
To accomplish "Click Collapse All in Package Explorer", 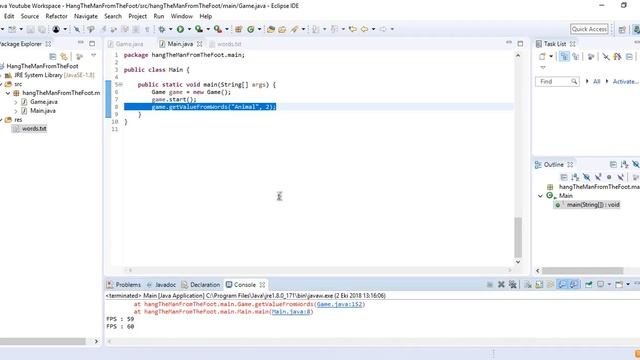I will coord(53,56).
